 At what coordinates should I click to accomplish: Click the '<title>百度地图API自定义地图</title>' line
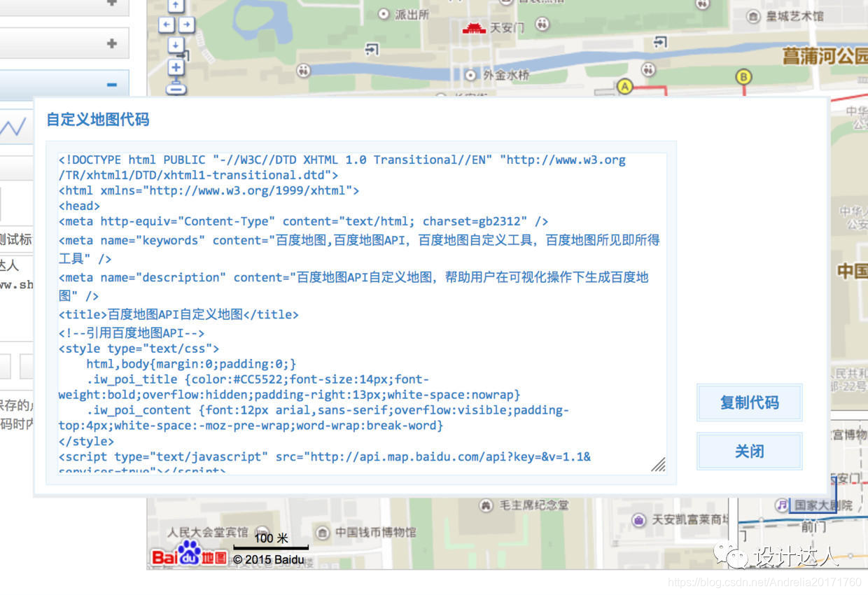178,314
